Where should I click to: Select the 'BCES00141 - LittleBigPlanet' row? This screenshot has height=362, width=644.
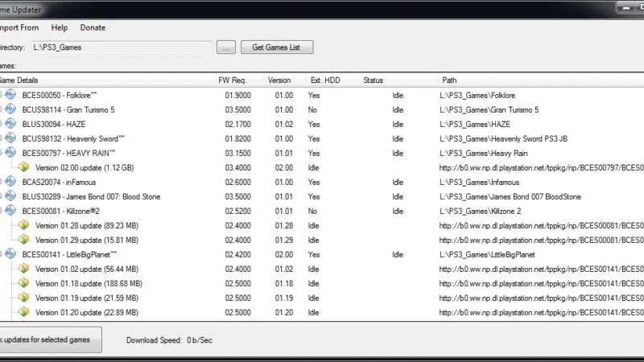click(x=69, y=254)
